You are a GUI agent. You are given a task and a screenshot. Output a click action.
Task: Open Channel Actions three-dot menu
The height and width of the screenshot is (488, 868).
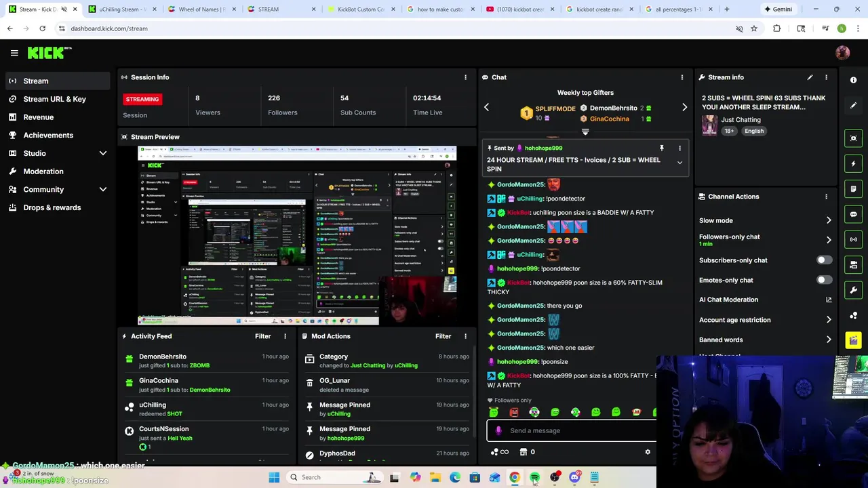(826, 197)
